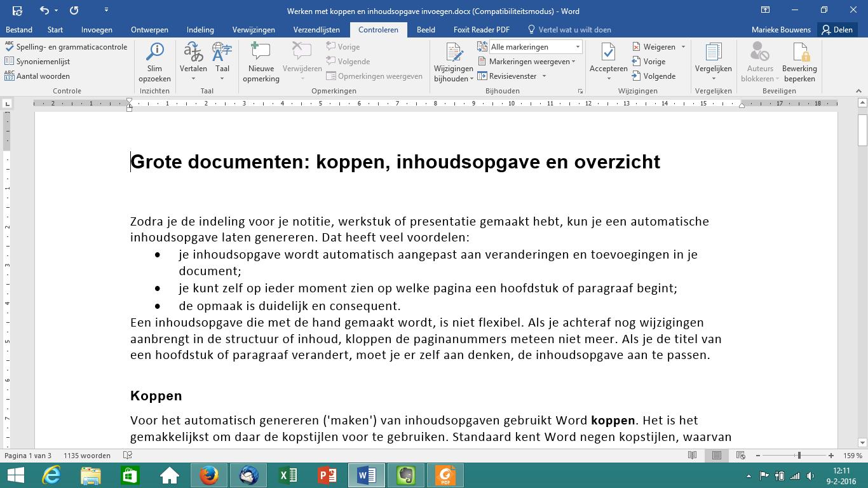868x488 pixels.
Task: Switch to Afdrukweergave print layout view
Action: click(x=716, y=456)
